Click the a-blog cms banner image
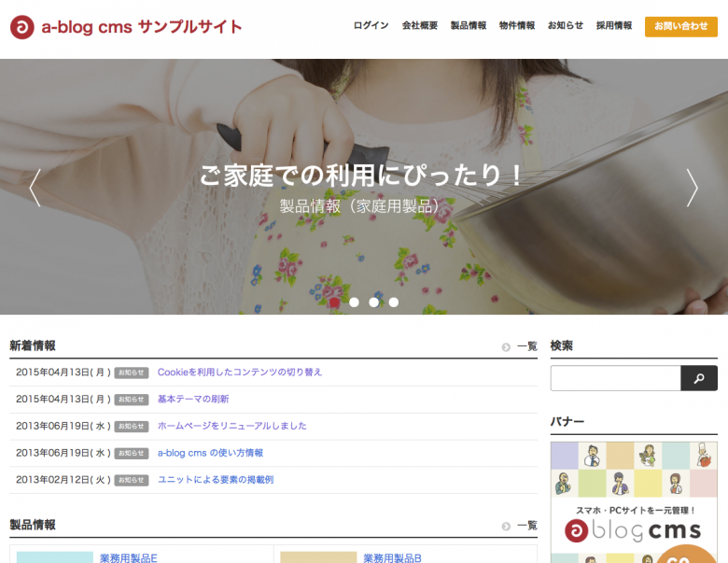 point(634,504)
